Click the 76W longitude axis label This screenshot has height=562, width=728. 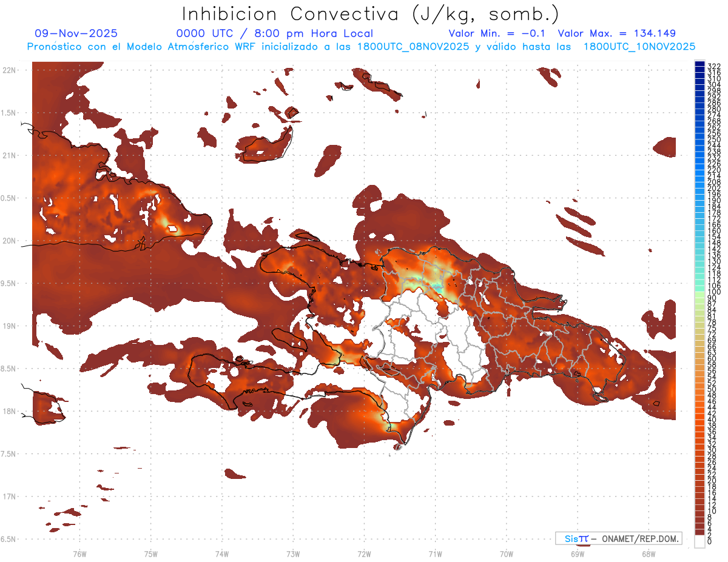[79, 554]
